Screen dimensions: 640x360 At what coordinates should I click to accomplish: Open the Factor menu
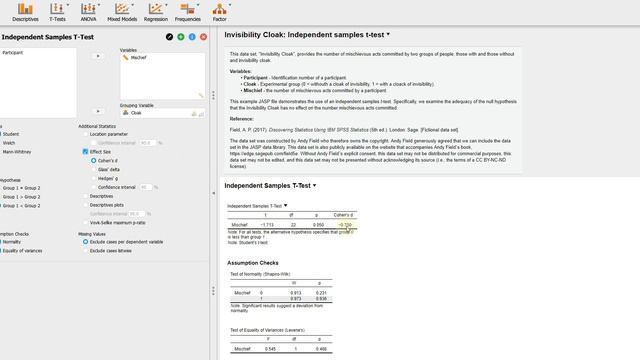pyautogui.click(x=220, y=12)
